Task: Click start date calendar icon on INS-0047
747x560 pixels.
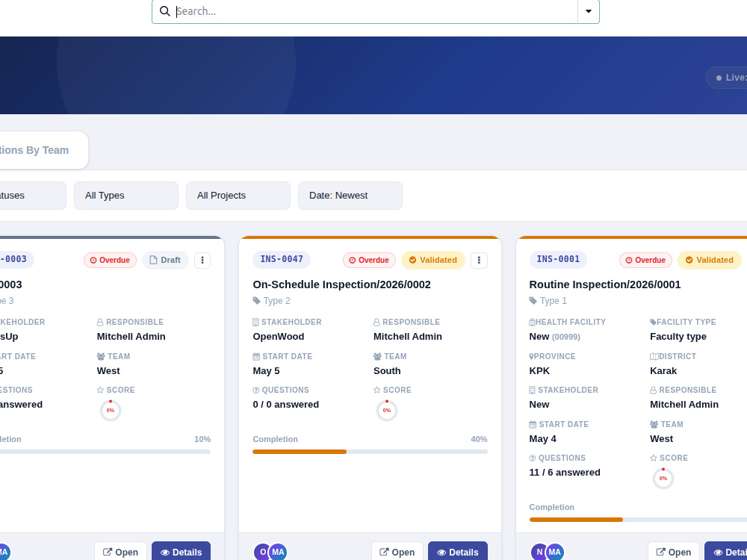Action: click(x=256, y=357)
